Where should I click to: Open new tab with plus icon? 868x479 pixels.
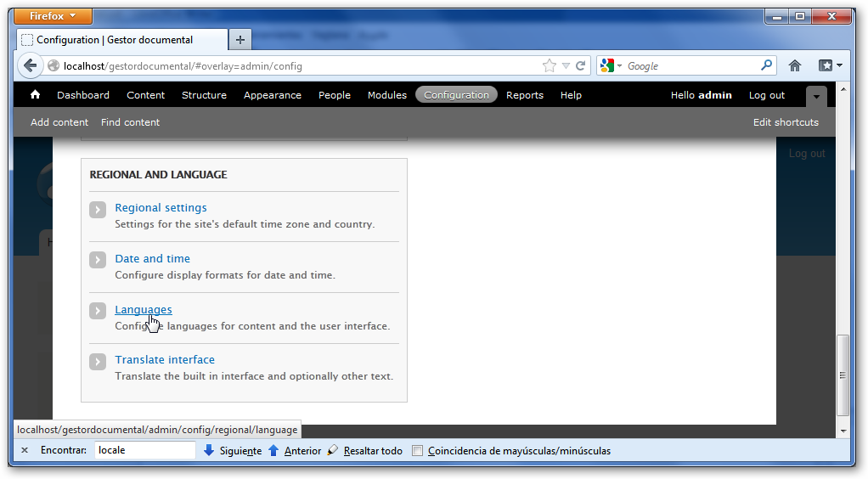point(240,40)
